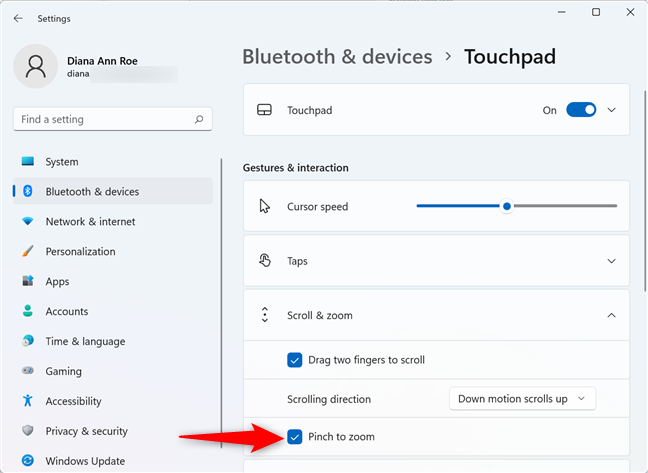Click the Time & language globe icon
Image resolution: width=648 pixels, height=473 pixels.
point(28,341)
